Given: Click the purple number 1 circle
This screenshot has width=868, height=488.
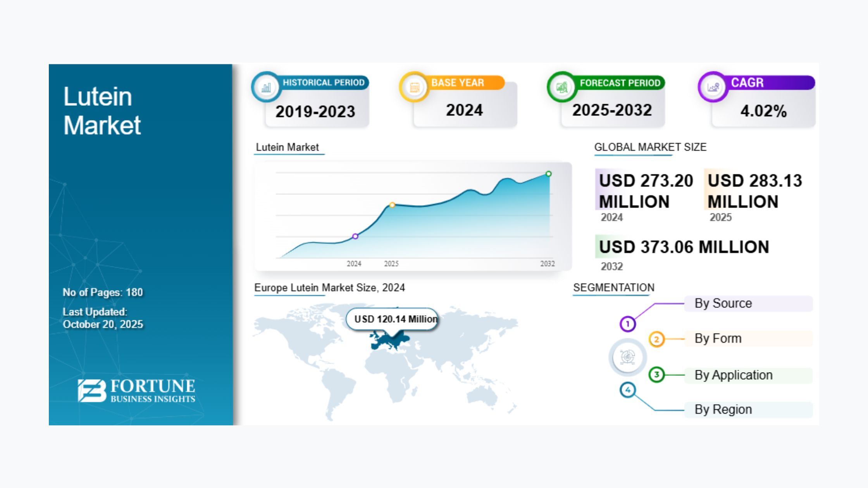Looking at the screenshot, I should point(628,324).
